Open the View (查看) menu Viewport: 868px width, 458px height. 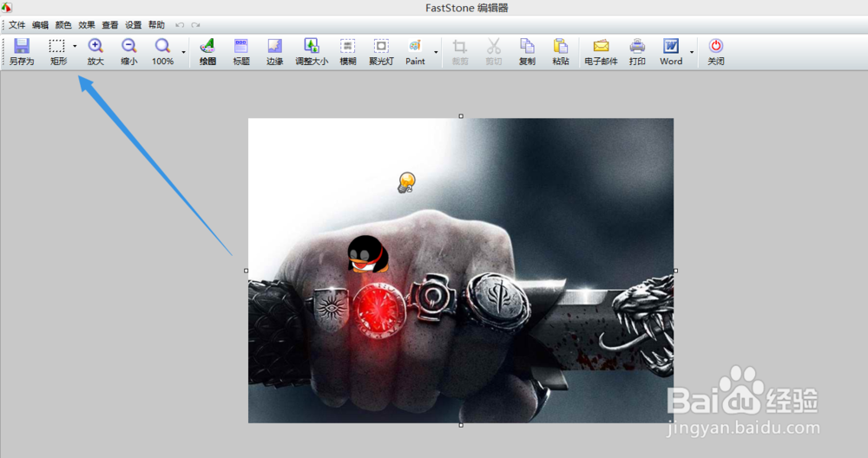coord(110,25)
